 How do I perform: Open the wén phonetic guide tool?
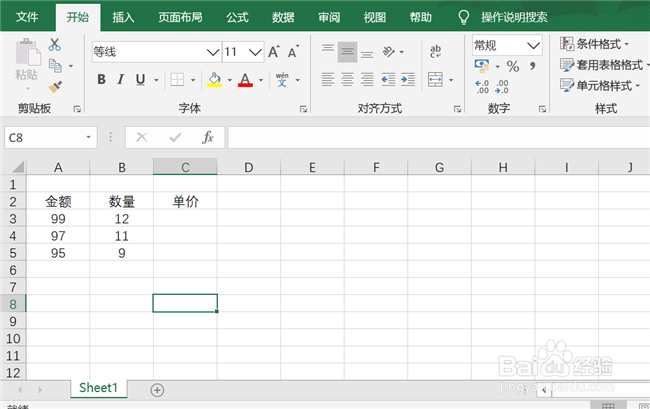tap(282, 79)
